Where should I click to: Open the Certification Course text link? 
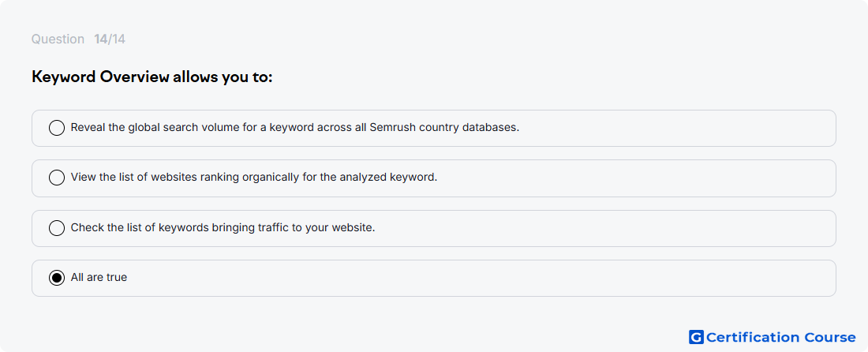coord(780,338)
